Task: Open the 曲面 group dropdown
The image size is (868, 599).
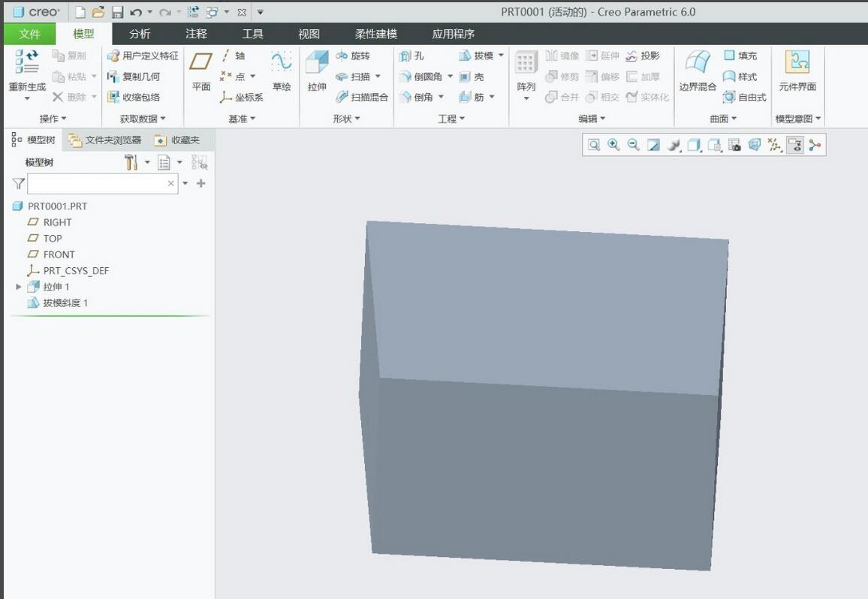Action: pos(724,119)
